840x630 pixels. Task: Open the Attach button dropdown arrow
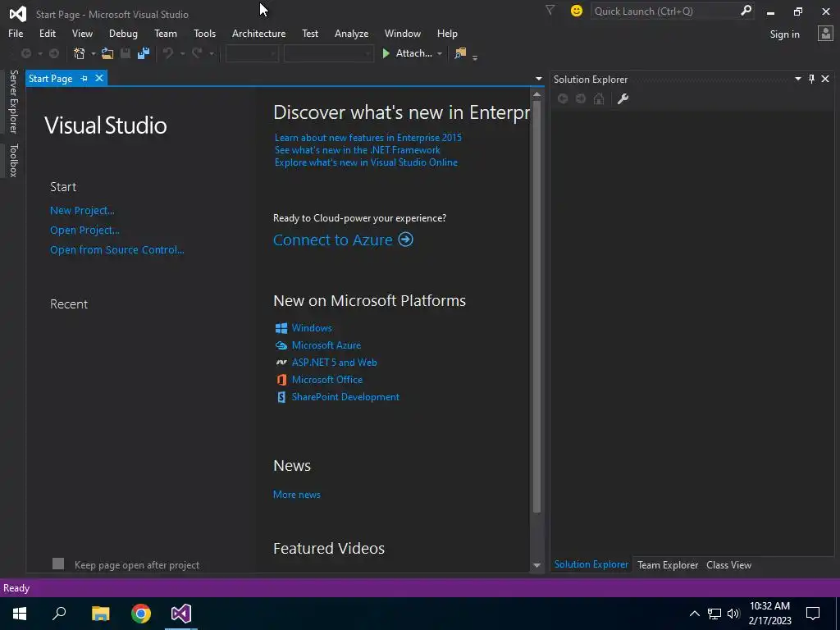point(440,53)
